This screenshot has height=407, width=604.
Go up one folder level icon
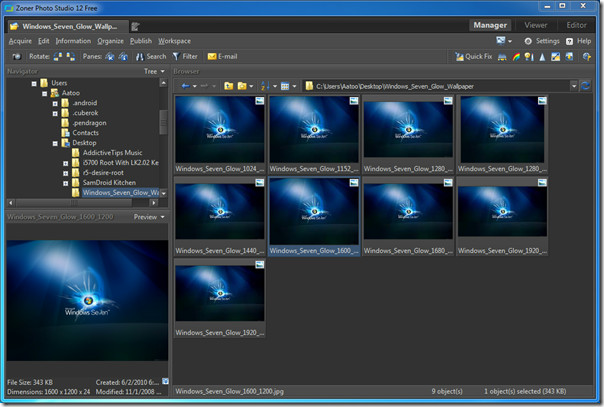click(229, 86)
